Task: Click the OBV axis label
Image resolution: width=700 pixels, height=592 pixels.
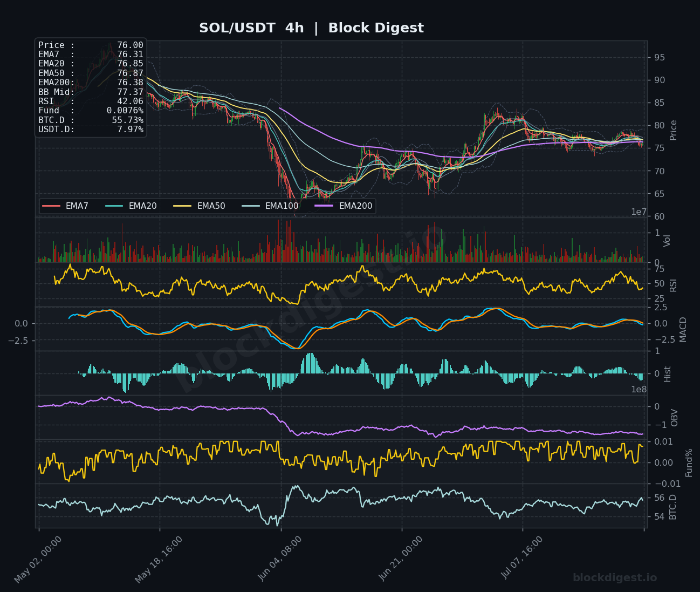Action: point(674,418)
